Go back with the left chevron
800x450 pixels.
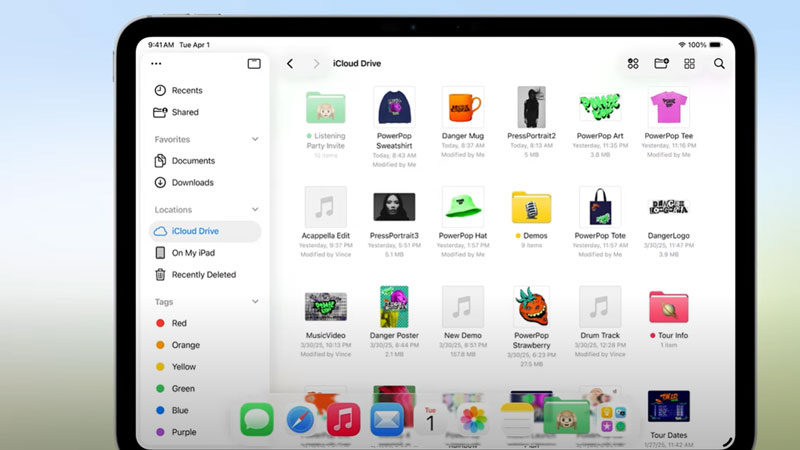pyautogui.click(x=290, y=64)
